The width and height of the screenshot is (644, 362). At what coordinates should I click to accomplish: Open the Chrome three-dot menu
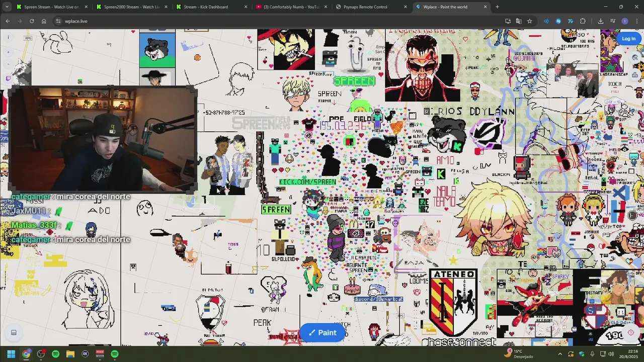pyautogui.click(x=636, y=21)
